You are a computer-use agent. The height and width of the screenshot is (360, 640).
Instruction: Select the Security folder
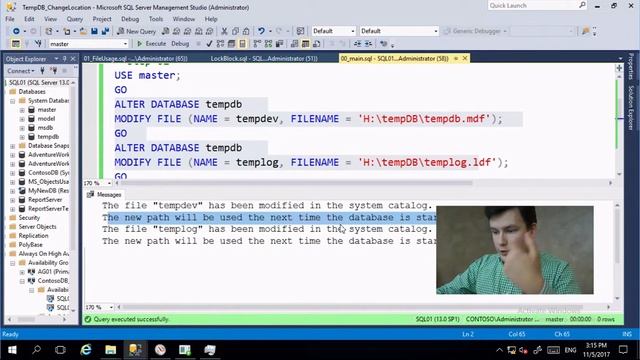point(29,218)
